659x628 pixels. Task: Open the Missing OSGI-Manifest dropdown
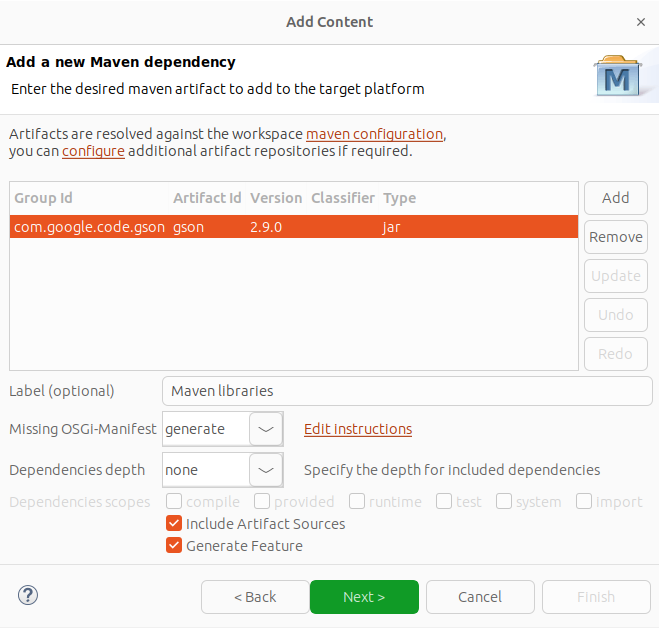click(x=265, y=429)
